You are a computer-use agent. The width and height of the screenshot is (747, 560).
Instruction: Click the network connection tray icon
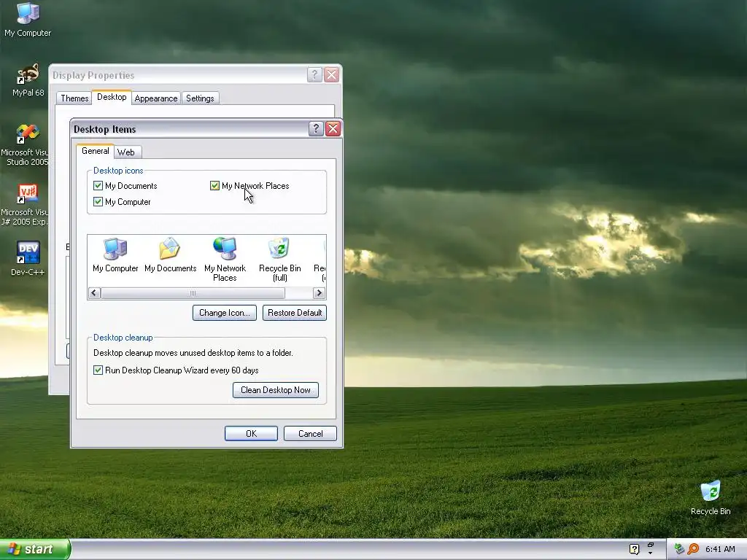pos(679,549)
